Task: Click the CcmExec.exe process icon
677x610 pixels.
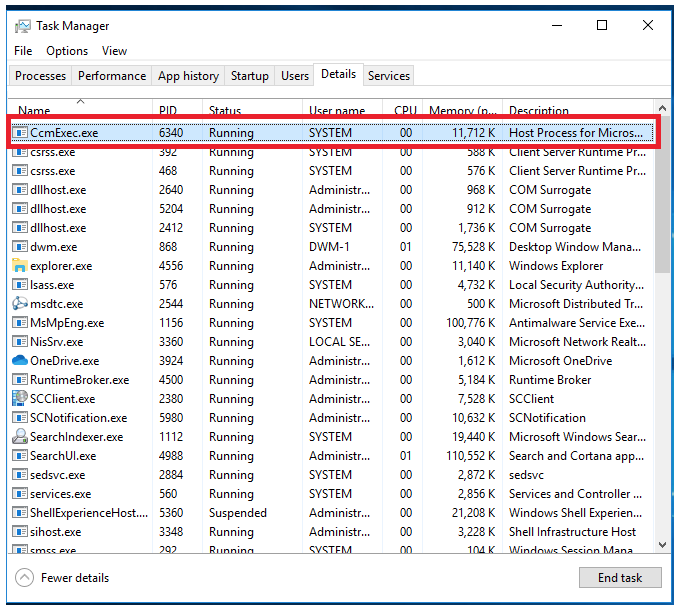Action: pyautogui.click(x=19, y=133)
